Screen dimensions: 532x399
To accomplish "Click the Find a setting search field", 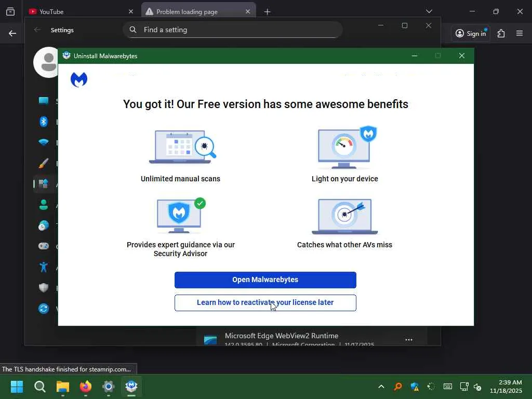I will pos(233,30).
